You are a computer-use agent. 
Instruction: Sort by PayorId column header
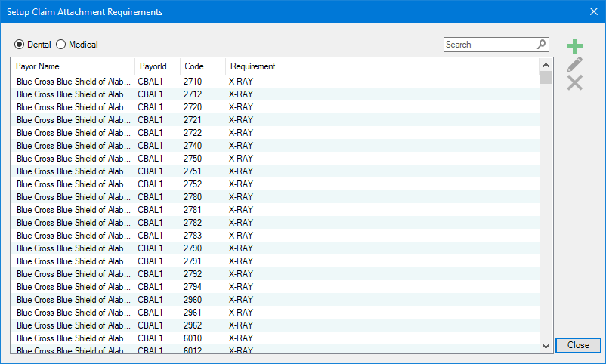[x=157, y=66]
